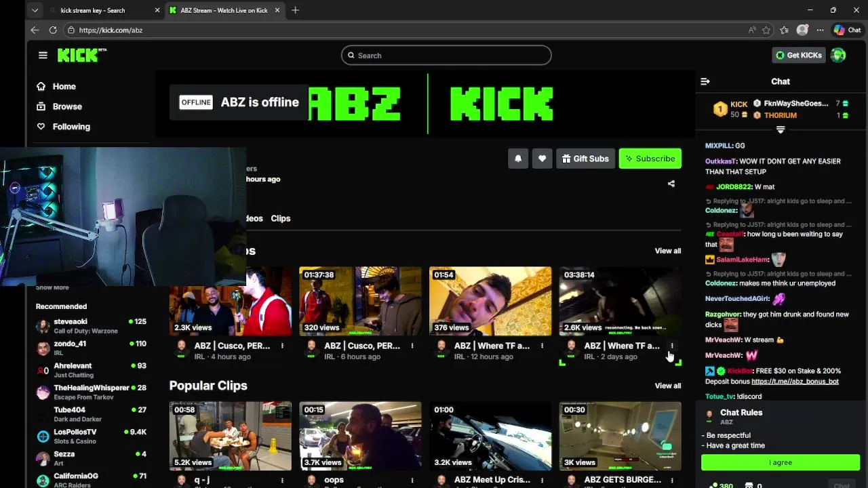This screenshot has height=488, width=868.
Task: Open recommended channel Sezza
Action: [91, 458]
